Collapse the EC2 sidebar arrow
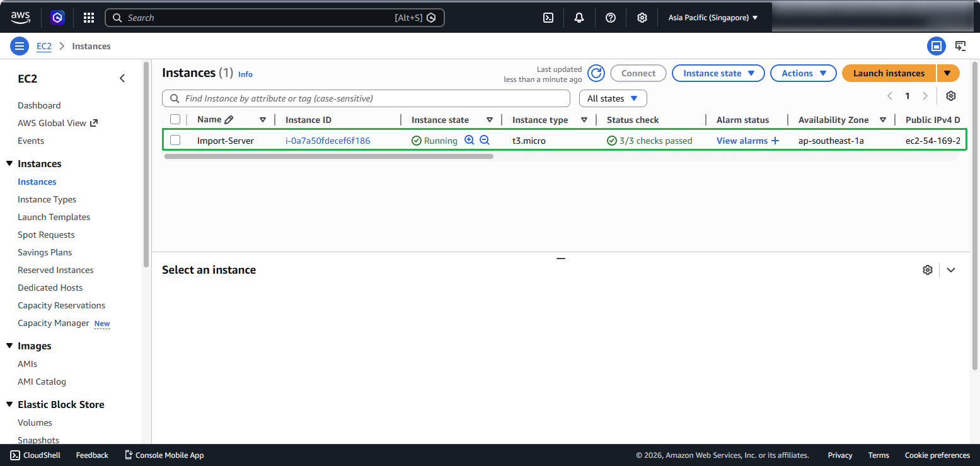The height and width of the screenshot is (466, 980). [x=122, y=78]
